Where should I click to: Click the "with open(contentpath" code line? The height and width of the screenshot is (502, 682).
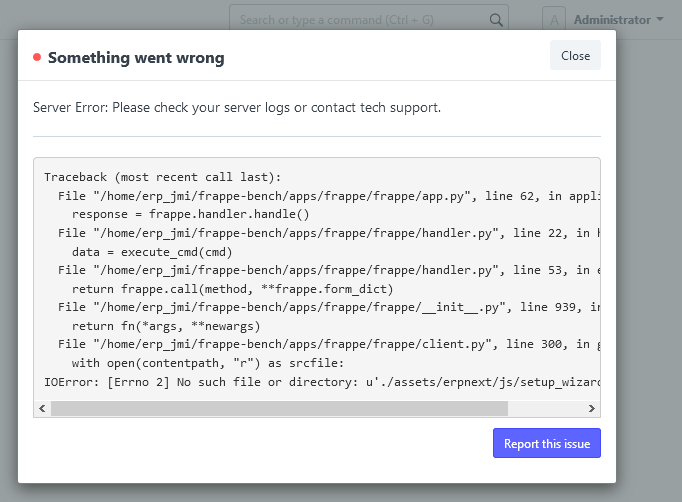click(x=208, y=363)
